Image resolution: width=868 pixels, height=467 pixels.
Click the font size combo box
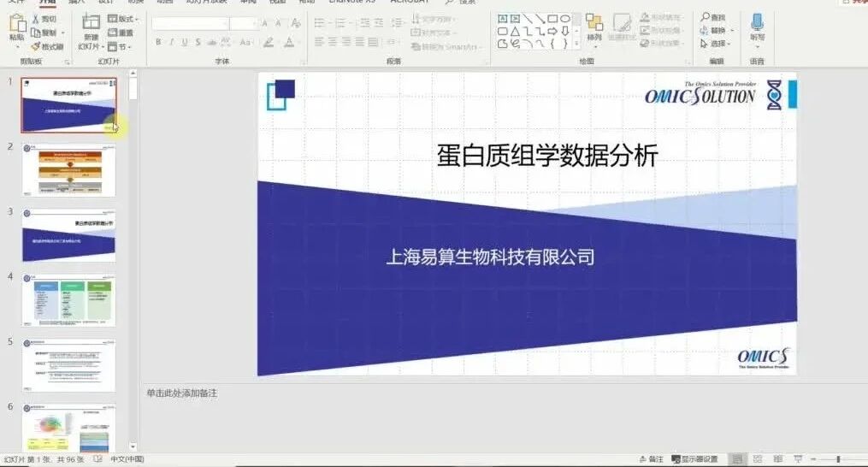(x=243, y=23)
